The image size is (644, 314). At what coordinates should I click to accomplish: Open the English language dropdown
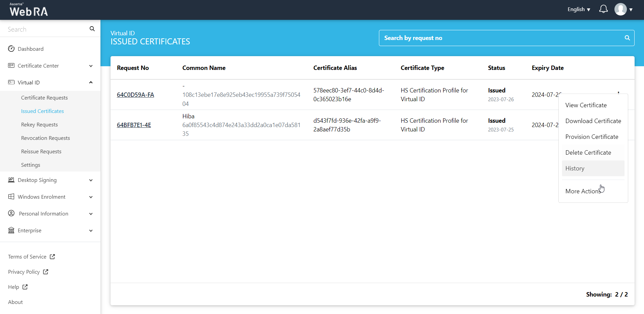(x=578, y=9)
